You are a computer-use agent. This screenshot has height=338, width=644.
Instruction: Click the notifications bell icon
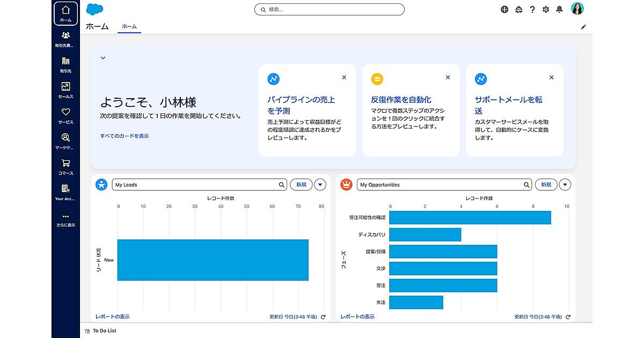[x=559, y=10]
